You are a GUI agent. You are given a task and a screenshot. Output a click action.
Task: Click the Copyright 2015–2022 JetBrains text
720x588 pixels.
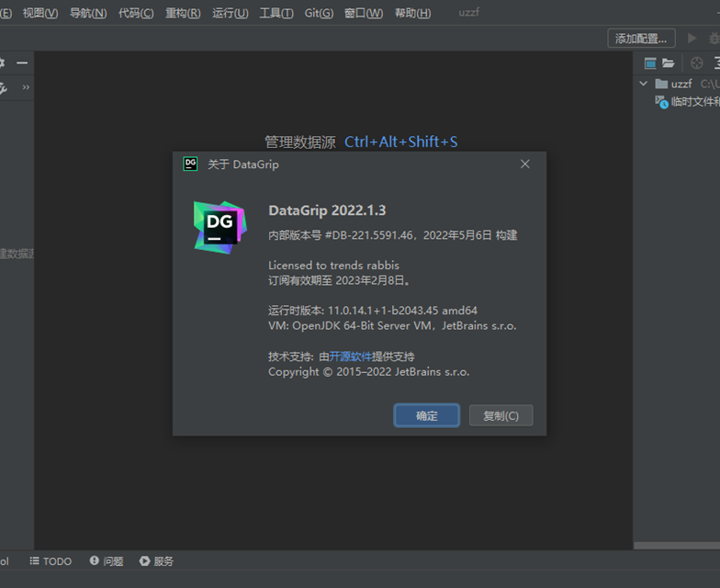point(369,371)
